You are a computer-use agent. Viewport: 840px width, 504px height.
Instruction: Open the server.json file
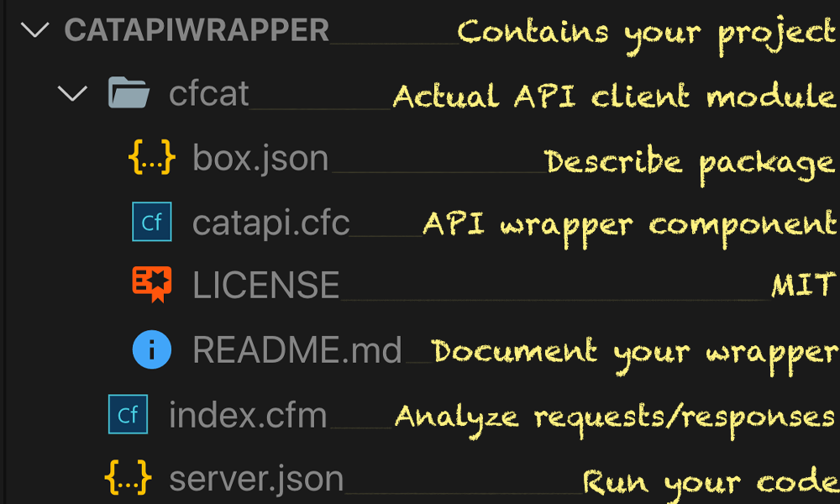tap(256, 479)
